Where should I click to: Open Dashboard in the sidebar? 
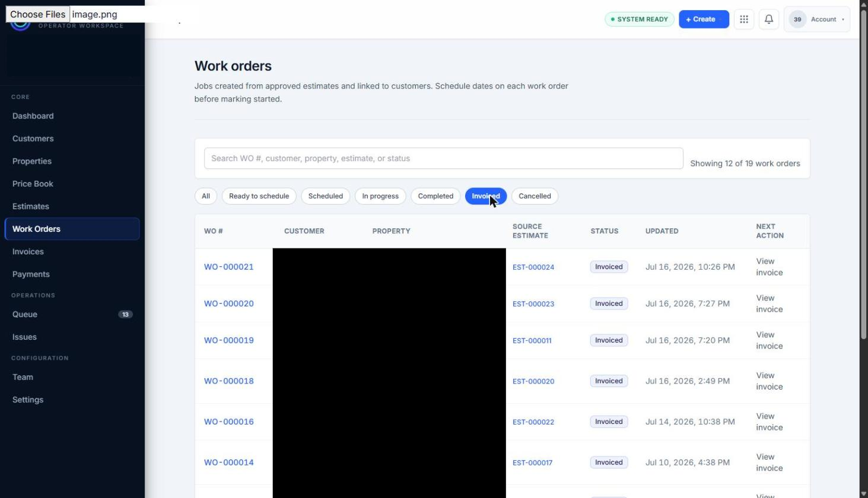pyautogui.click(x=72, y=116)
